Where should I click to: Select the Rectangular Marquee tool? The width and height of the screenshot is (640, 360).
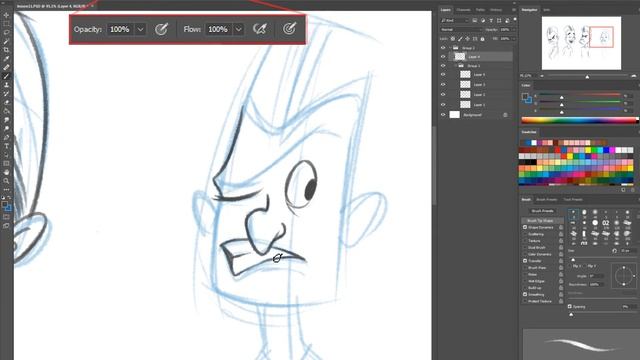coord(6,24)
